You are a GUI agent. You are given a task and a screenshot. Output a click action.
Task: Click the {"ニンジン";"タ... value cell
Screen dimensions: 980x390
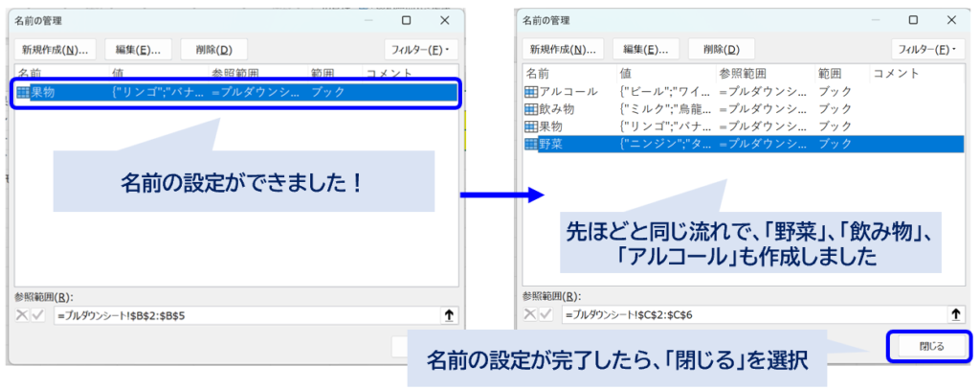click(666, 144)
